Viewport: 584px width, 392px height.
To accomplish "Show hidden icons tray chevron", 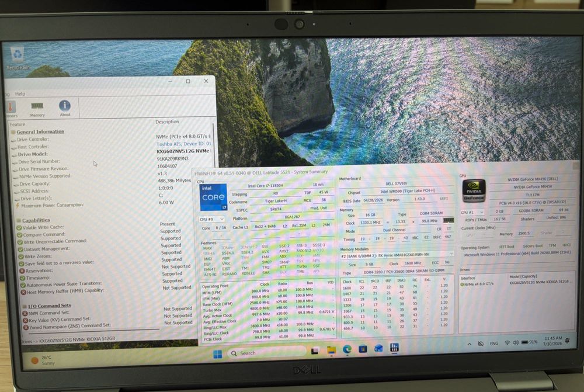I will click(x=469, y=344).
